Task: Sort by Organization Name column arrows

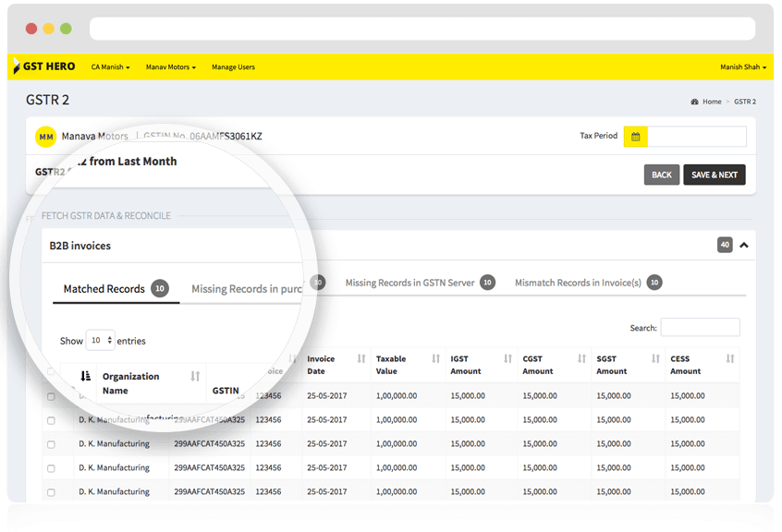Action: [195, 376]
